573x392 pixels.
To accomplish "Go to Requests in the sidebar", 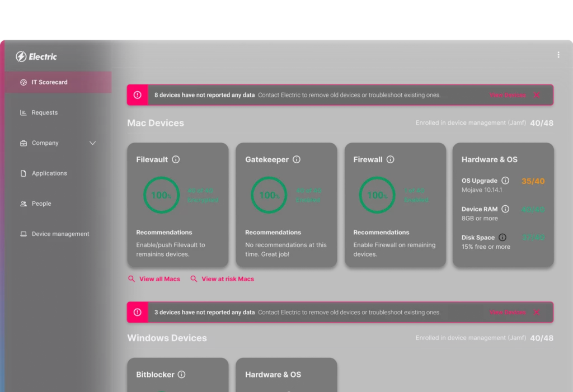I will click(45, 112).
